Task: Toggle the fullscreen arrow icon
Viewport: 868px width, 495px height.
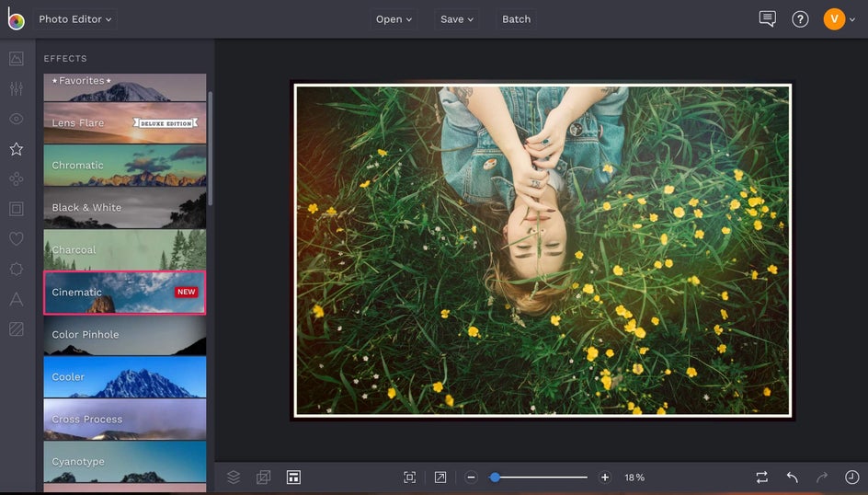Action: [x=440, y=478]
